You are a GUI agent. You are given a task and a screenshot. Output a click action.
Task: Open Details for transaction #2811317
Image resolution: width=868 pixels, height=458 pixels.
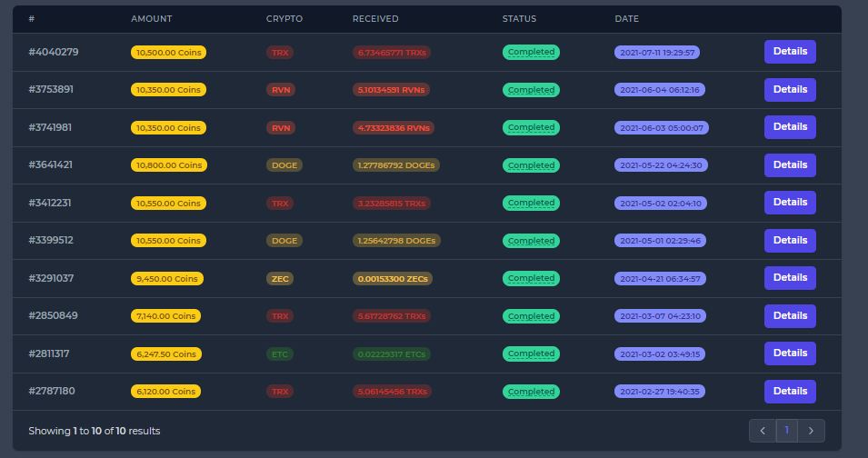(x=790, y=353)
